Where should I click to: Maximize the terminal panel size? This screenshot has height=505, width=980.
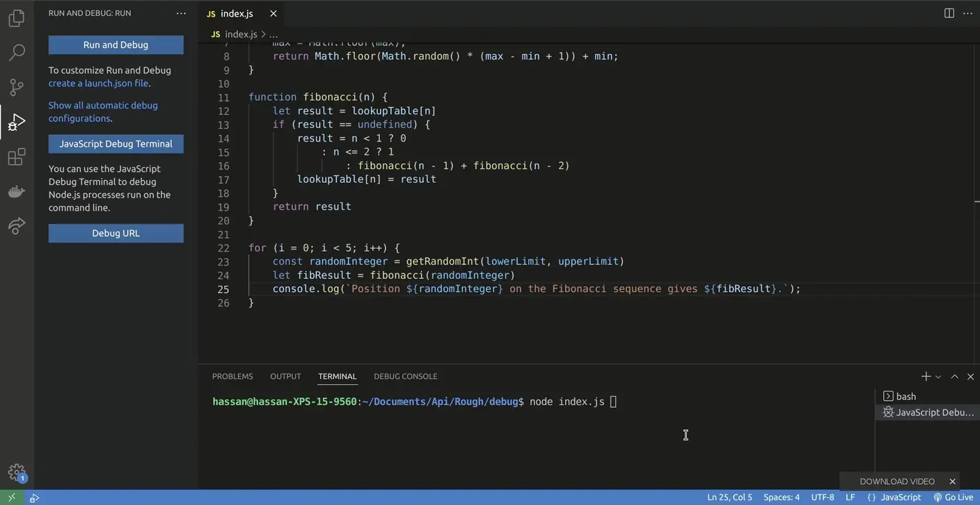pyautogui.click(x=955, y=376)
